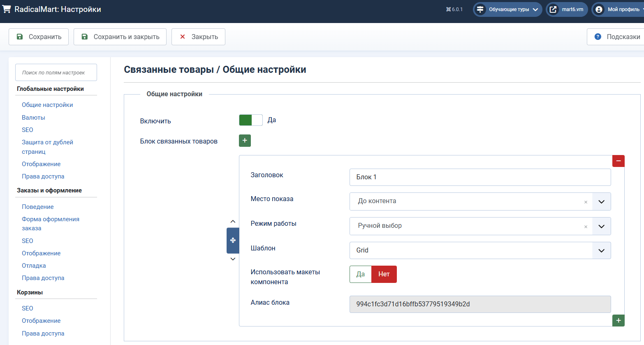The width and height of the screenshot is (644, 345).
Task: Open the Место показа dropdown
Action: point(601,202)
